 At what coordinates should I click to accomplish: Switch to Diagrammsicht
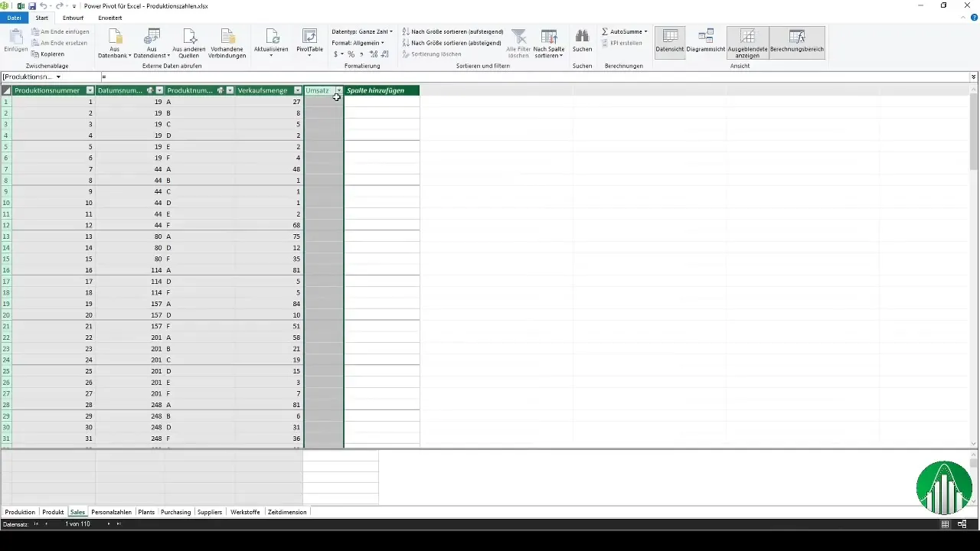click(706, 40)
